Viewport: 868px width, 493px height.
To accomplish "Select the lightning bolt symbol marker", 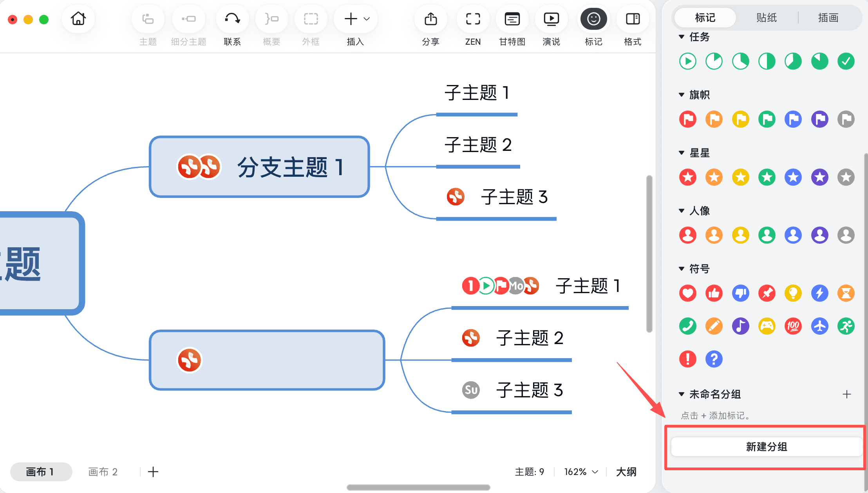I will [x=820, y=293].
